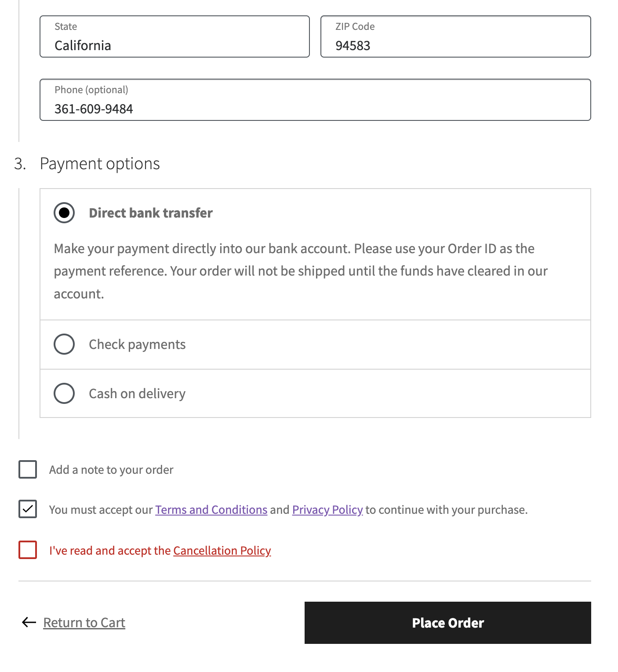Uncheck the Terms and Conditions acceptance checkbox
This screenshot has width=618, height=672.
[28, 509]
